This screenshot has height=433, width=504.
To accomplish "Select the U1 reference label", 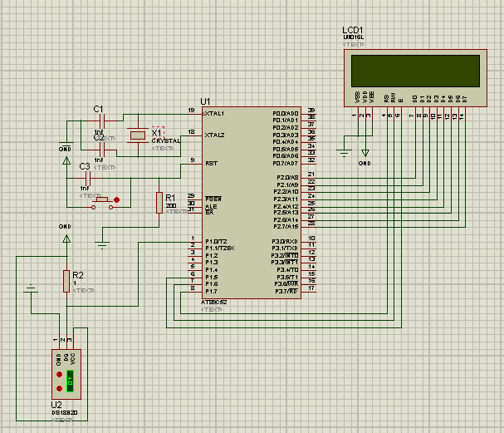I will pos(205,101).
